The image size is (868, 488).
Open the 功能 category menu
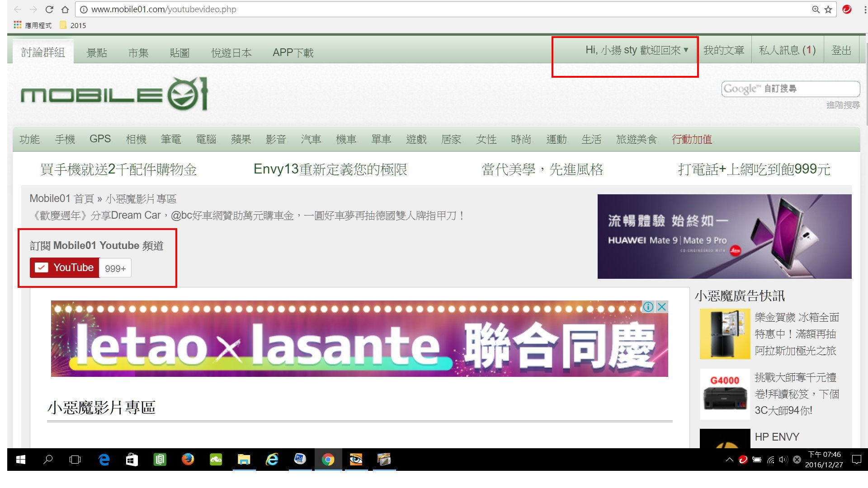pos(29,139)
